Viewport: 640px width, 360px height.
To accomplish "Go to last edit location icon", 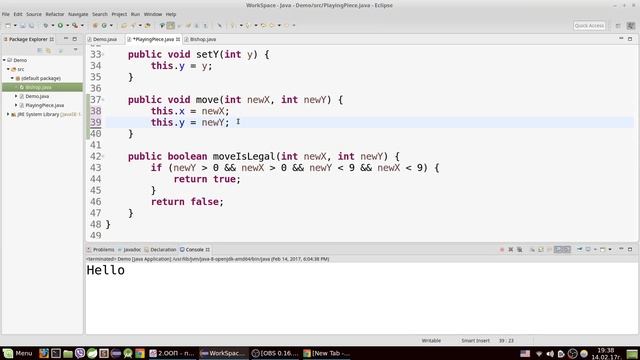I will click(x=263, y=25).
